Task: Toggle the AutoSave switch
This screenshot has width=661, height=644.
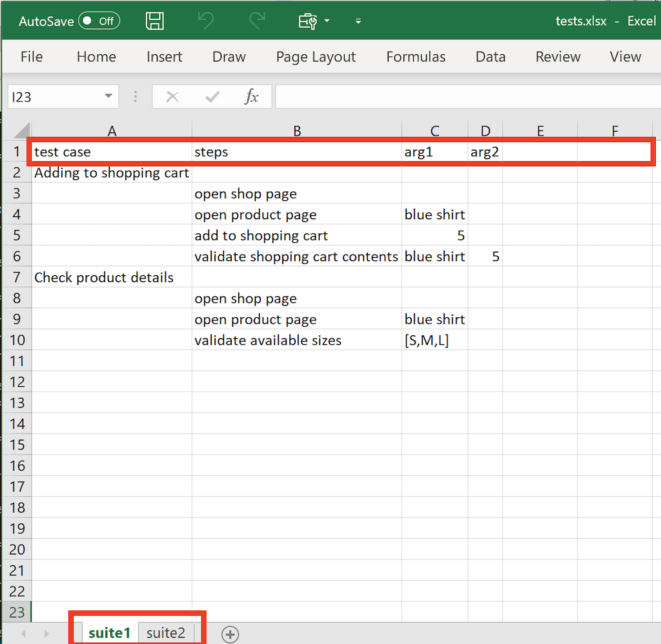Action: [x=99, y=21]
